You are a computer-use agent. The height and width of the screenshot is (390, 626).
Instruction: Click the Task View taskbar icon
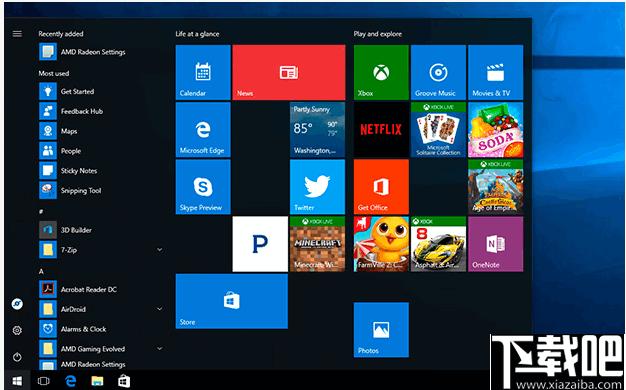44,381
